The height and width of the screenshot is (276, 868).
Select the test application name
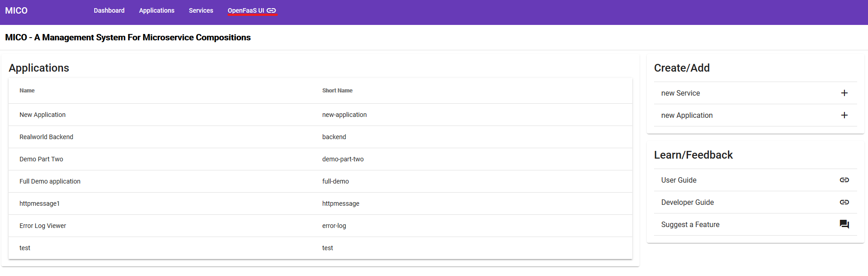tap(25, 248)
